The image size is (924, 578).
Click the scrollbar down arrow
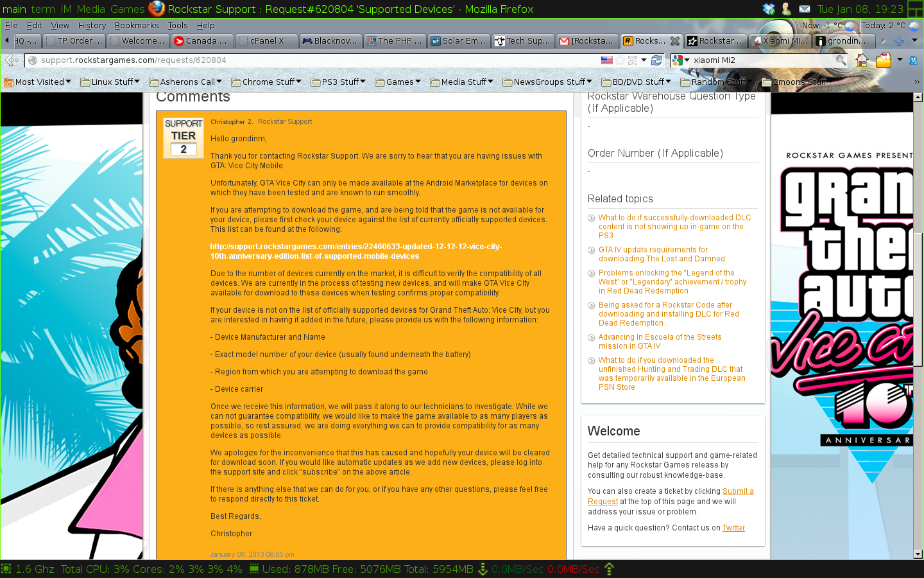pos(918,554)
